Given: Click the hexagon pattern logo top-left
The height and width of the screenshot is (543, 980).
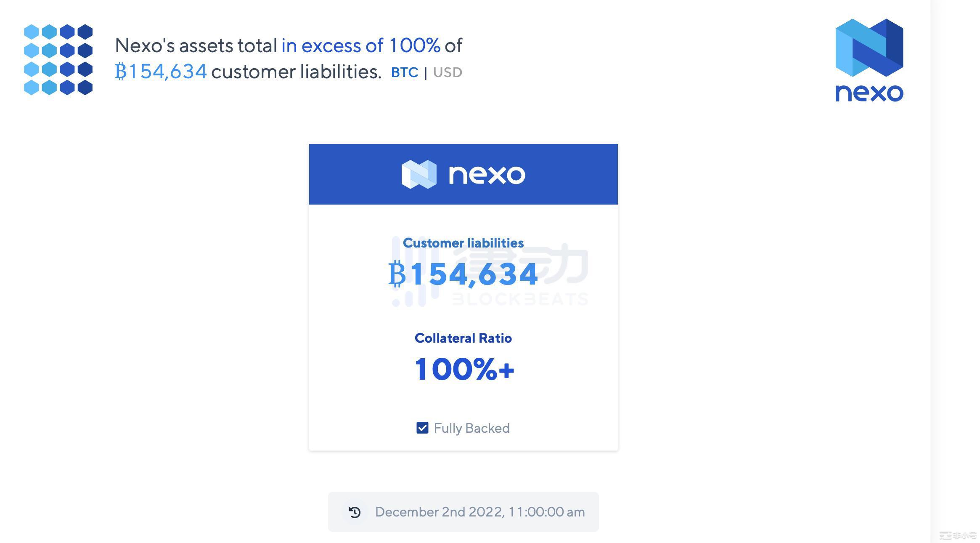Looking at the screenshot, I should pyautogui.click(x=59, y=59).
